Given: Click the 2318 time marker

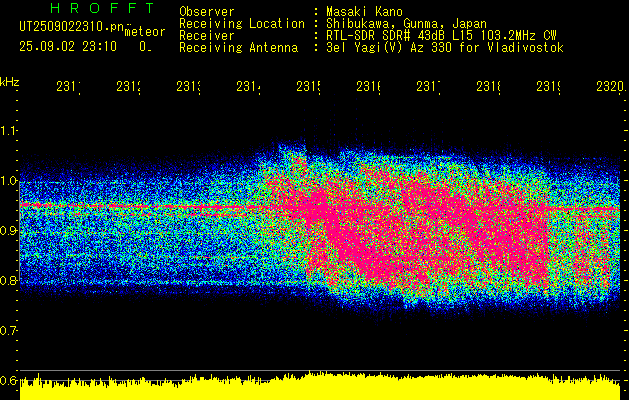Looking at the screenshot, I should pyautogui.click(x=489, y=87).
